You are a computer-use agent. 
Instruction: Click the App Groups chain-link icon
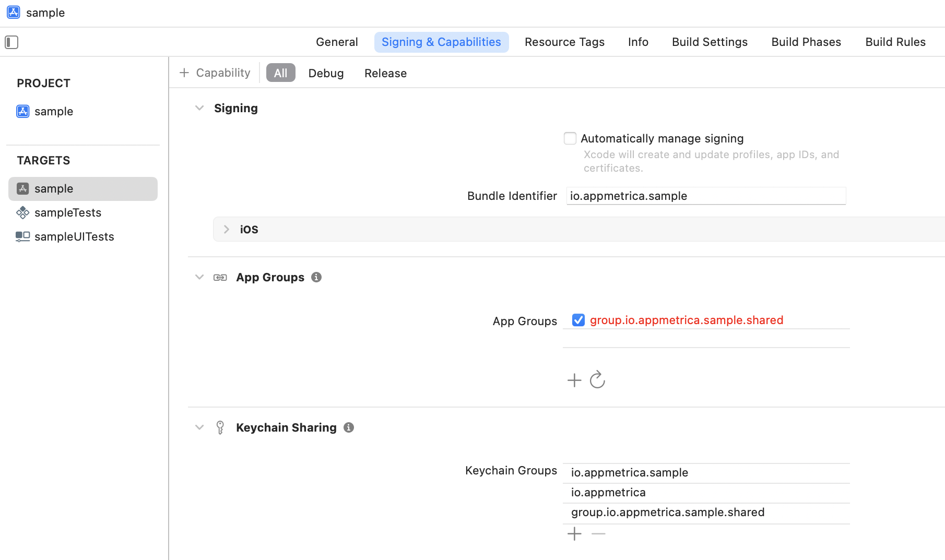click(x=220, y=277)
